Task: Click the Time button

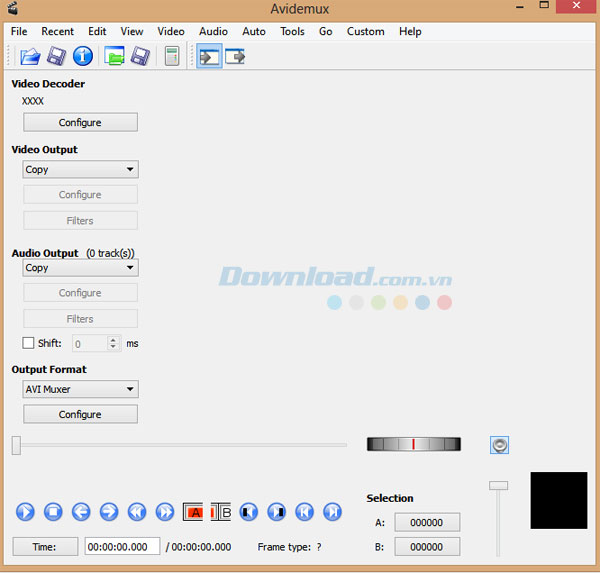Action: pyautogui.click(x=45, y=547)
